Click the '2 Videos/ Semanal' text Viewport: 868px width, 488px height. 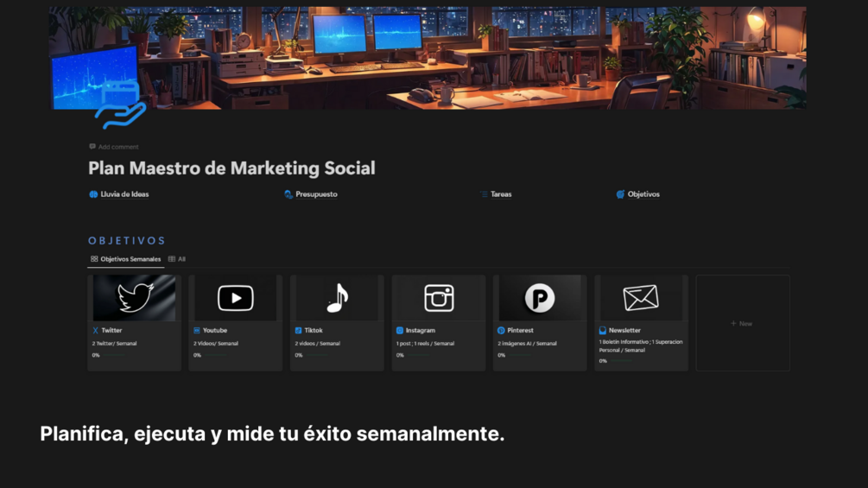[216, 344]
